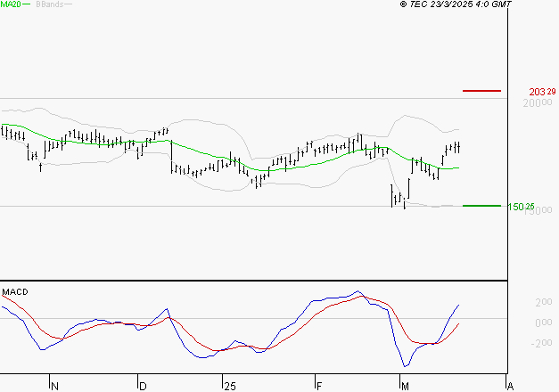This screenshot has width=559, height=392.
Task: Click the BBands legend label
Action: point(49,5)
